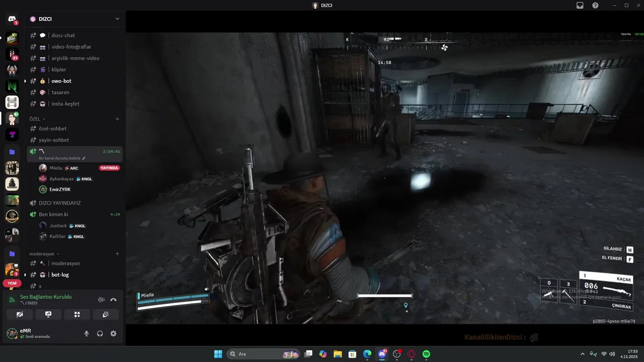The image size is (644, 362).
Task: Open the moderasyon text channel
Action: point(74,263)
